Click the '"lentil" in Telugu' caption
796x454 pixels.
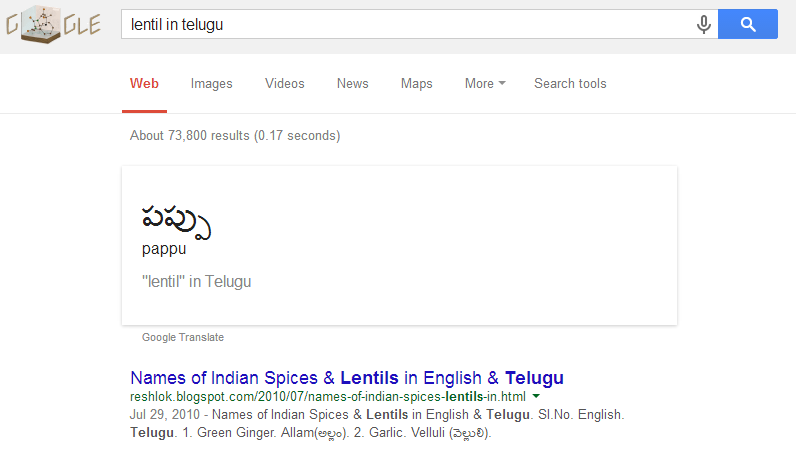pos(196,282)
